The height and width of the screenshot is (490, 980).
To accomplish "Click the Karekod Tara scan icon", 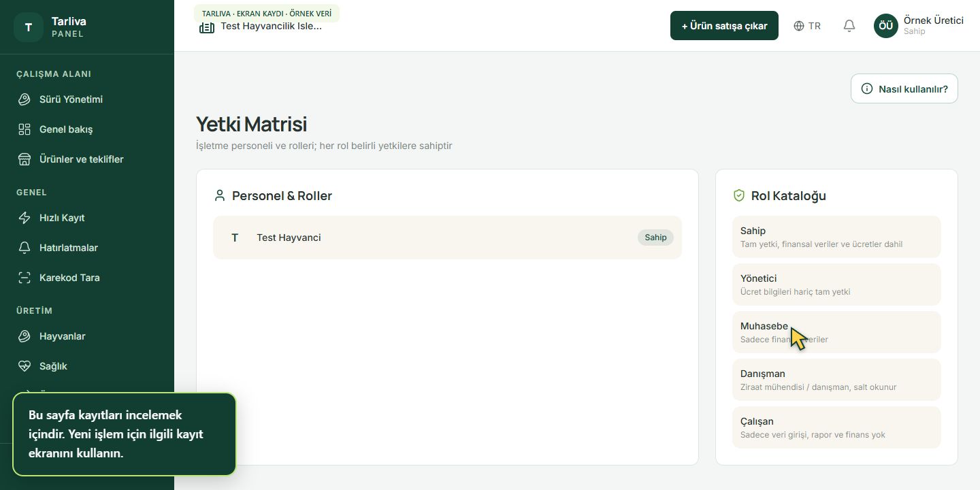I will (24, 278).
